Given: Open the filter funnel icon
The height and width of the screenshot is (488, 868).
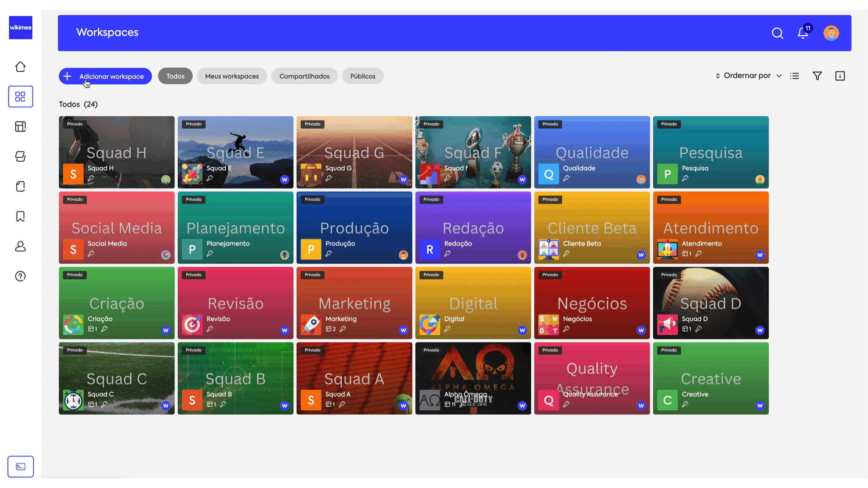Looking at the screenshot, I should coord(817,76).
